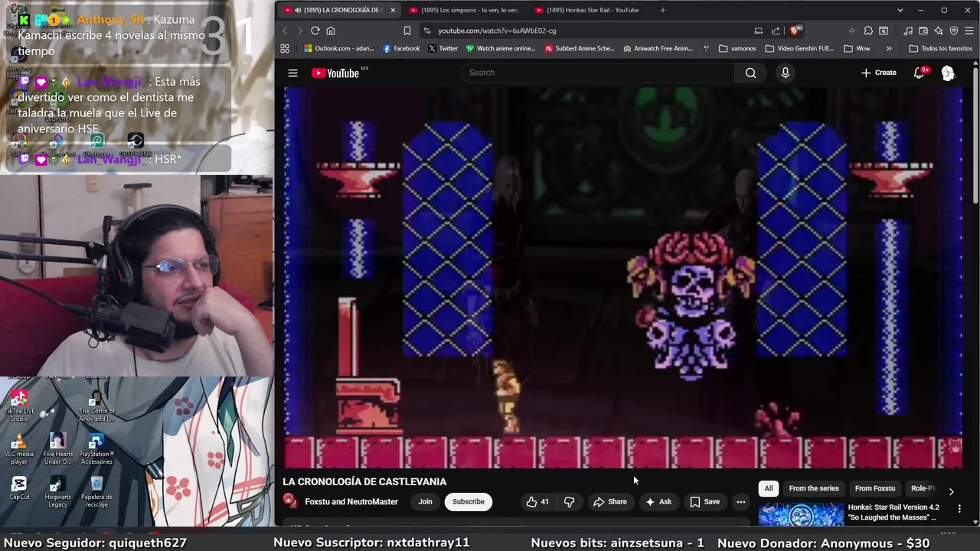Viewport: 980px width, 551px height.
Task: Open the bookmarks apps grid icon
Action: [x=285, y=48]
